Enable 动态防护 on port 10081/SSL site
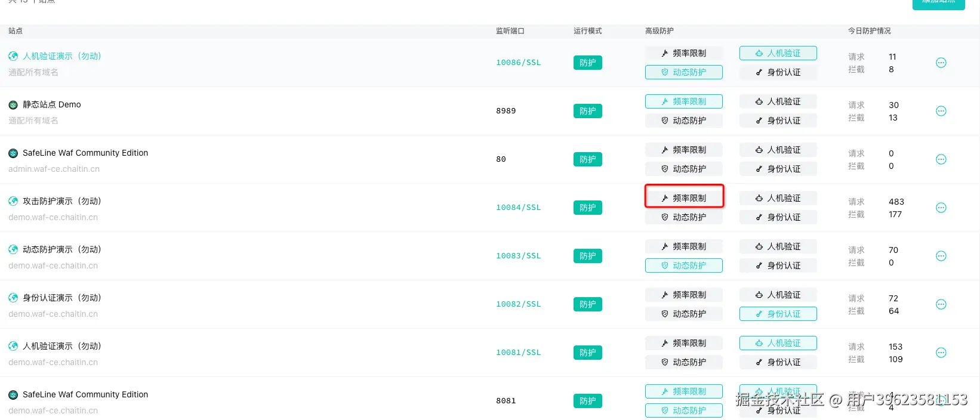 tap(684, 362)
